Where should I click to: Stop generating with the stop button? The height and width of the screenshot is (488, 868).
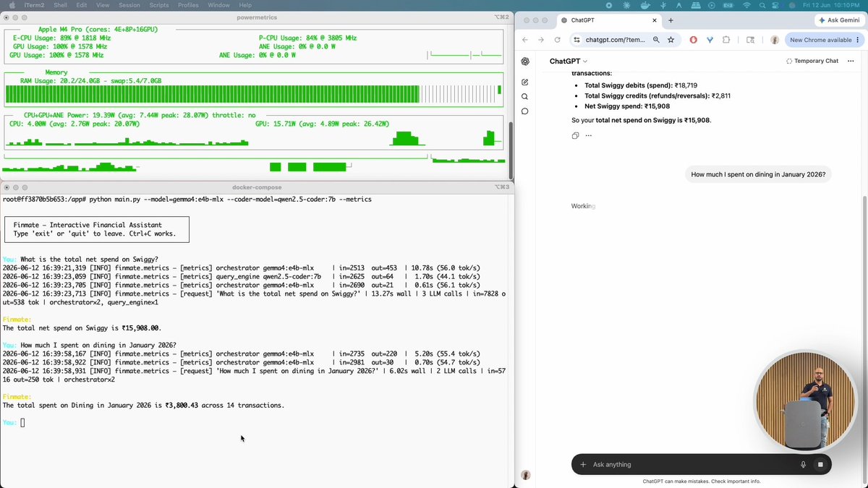(x=821, y=464)
